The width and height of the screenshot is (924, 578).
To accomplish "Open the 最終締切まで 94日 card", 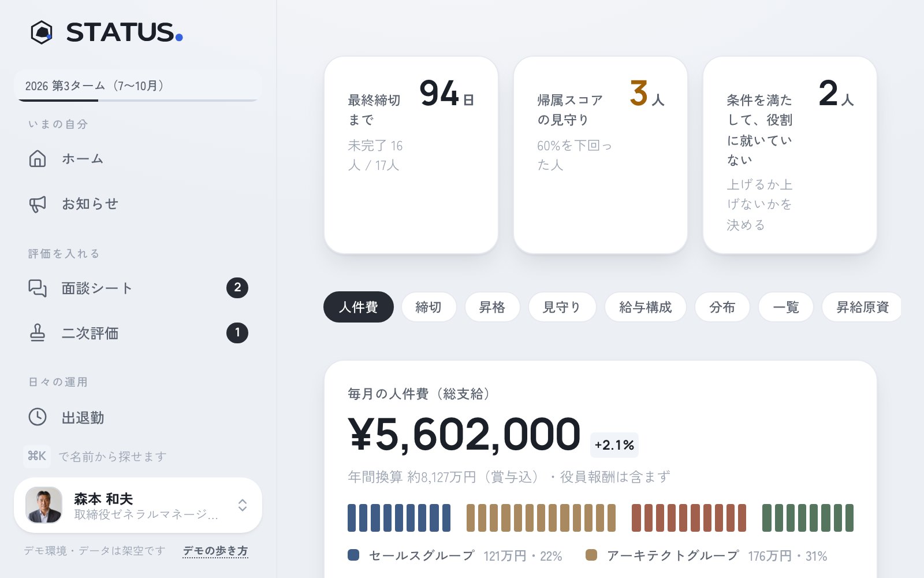I will [x=411, y=155].
